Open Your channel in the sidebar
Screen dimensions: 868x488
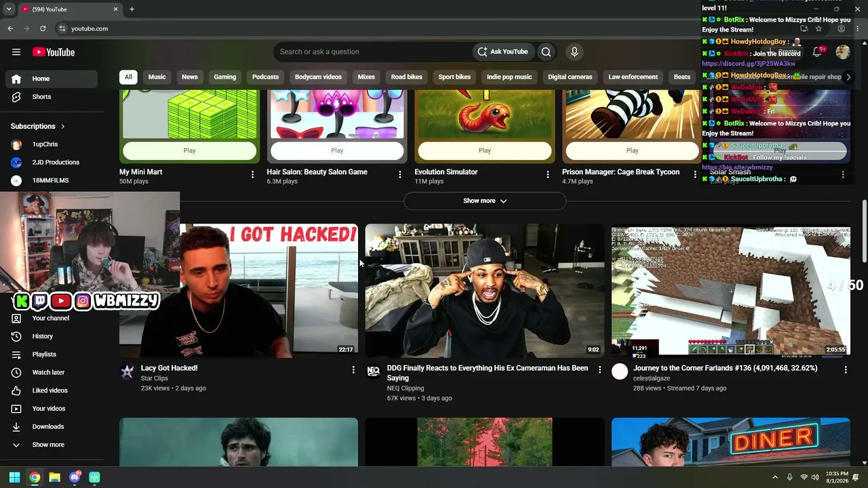click(x=52, y=318)
